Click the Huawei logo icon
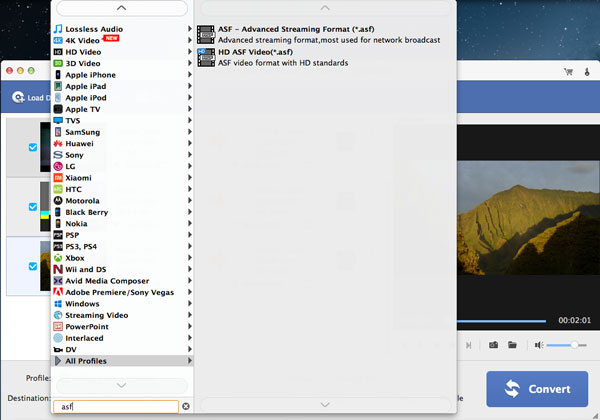 (58, 143)
